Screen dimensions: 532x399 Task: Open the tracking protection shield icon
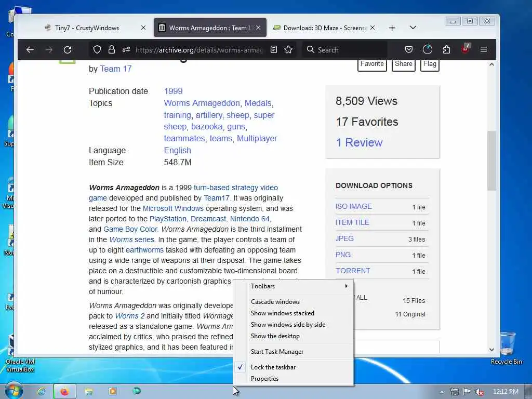97,50
